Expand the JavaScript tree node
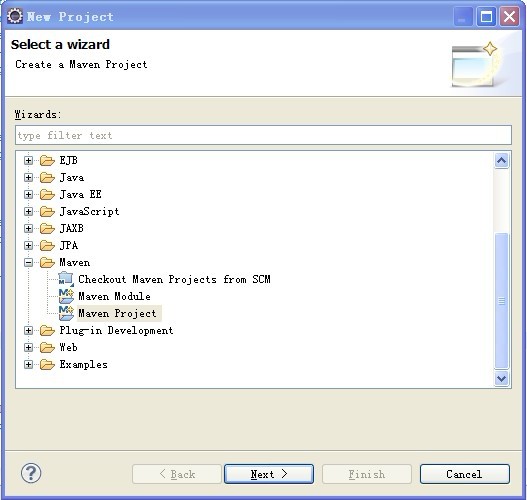Image resolution: width=527 pixels, height=500 pixels. point(29,211)
